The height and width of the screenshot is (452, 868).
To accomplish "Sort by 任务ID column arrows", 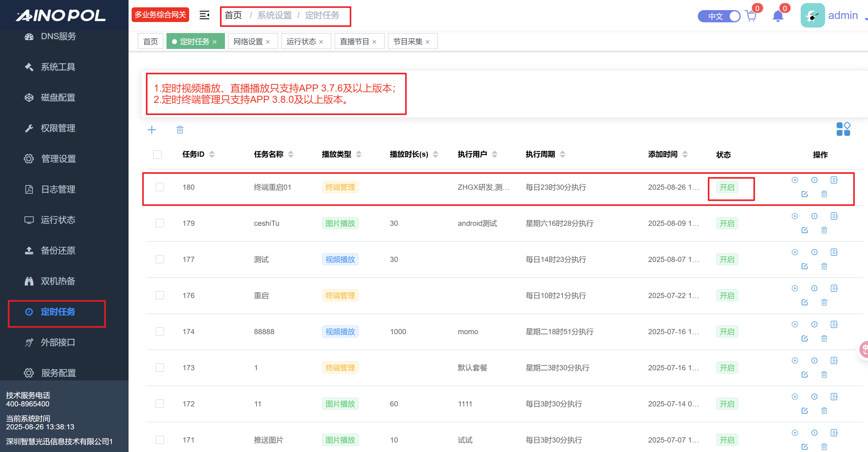I will tap(211, 154).
